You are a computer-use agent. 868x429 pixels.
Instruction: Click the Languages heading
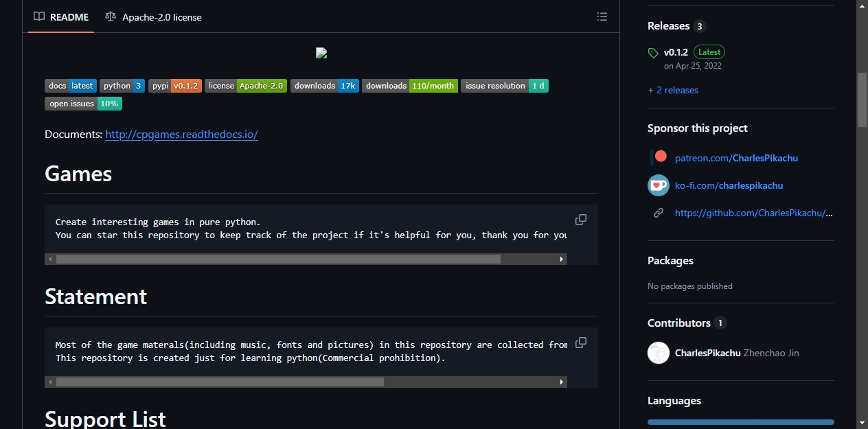coord(674,401)
